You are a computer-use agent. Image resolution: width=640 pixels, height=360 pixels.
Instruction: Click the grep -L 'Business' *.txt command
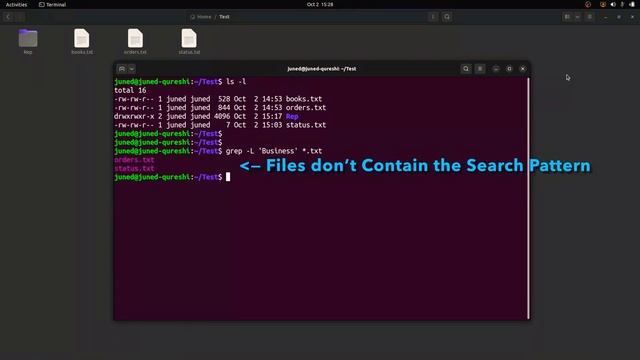click(x=274, y=151)
